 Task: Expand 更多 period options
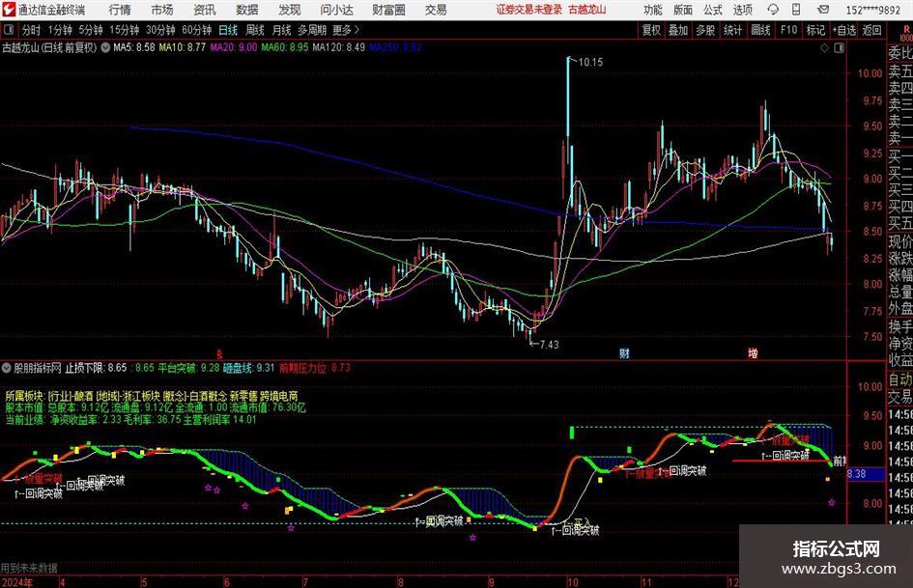[x=346, y=30]
